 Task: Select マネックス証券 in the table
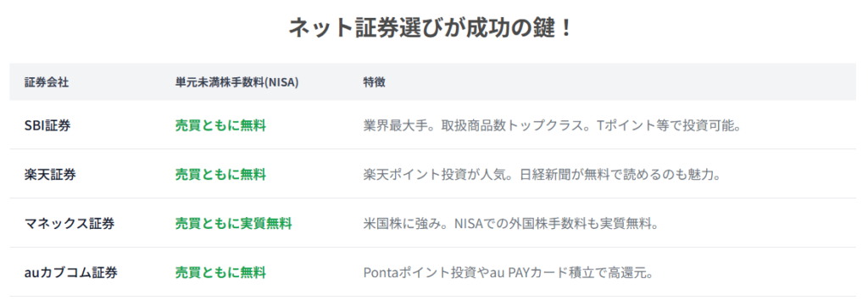(x=70, y=224)
